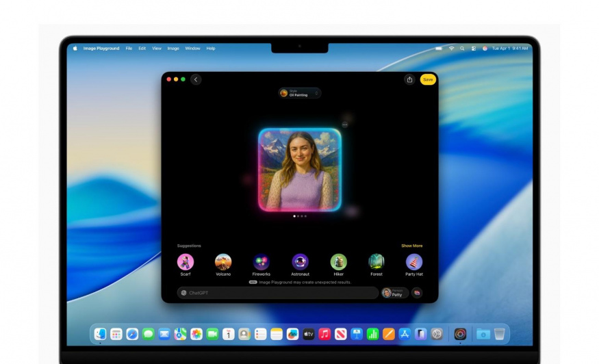Open the Image menu
This screenshot has width=599, height=364.
pyautogui.click(x=173, y=49)
